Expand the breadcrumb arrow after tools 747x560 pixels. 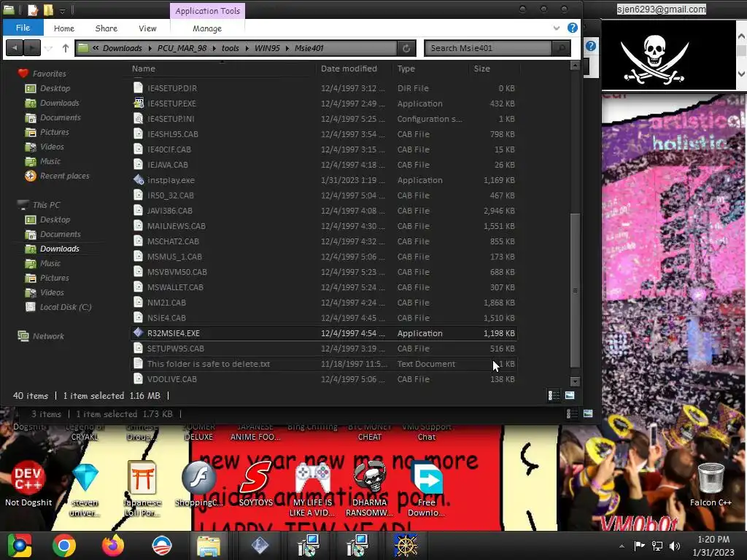(247, 48)
